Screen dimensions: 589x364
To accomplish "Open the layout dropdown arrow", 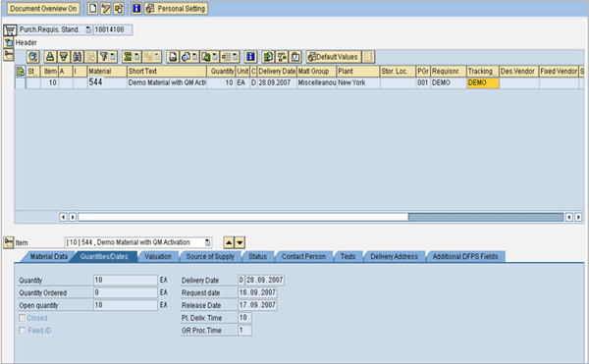I will coord(236,57).
